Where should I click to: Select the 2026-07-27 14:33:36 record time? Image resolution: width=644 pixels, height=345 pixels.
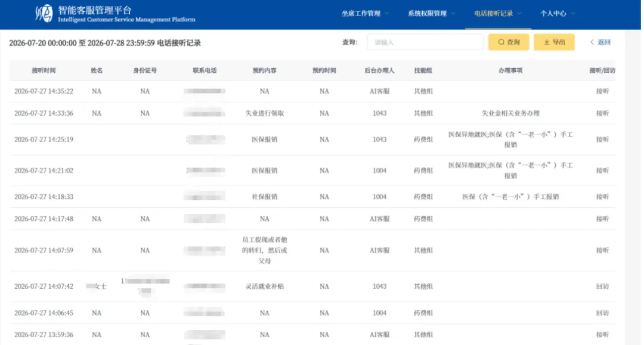[44, 113]
